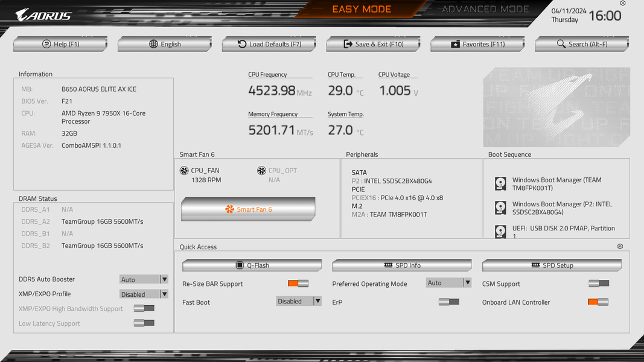Click the 32GB RAM value
Viewport: 644px width, 362px height.
coord(69,133)
